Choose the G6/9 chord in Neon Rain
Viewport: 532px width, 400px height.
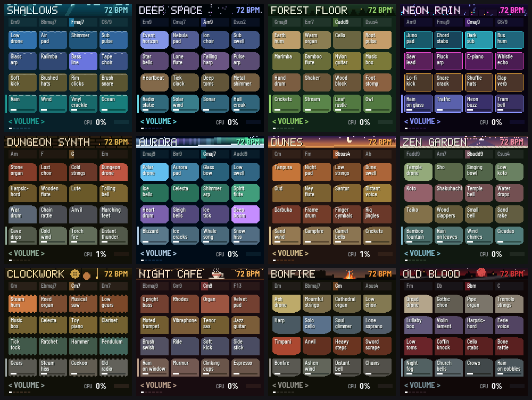coord(510,22)
